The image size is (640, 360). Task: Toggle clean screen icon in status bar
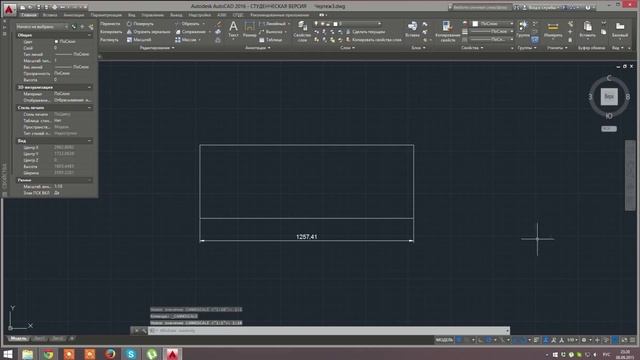(624, 340)
